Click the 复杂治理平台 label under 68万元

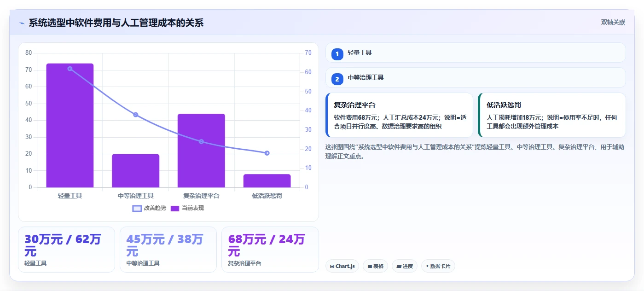244,263
